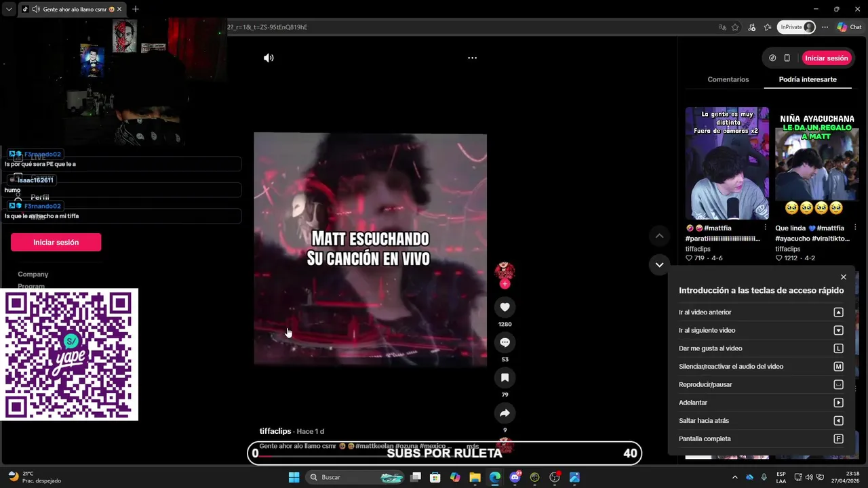This screenshot has width=868, height=488.
Task: Click the media control music note icon
Action: pyautogui.click(x=752, y=27)
